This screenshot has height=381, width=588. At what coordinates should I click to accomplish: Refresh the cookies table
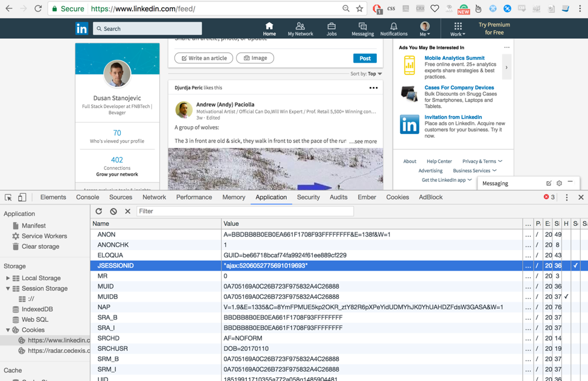98,211
